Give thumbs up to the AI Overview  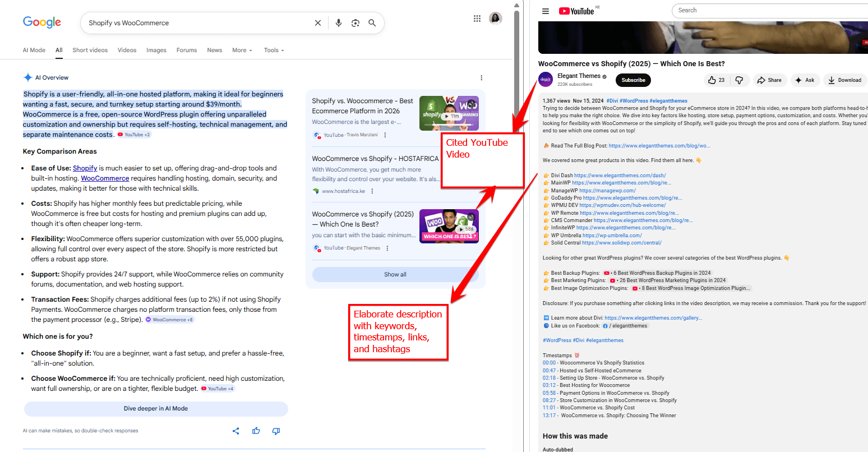pyautogui.click(x=256, y=431)
